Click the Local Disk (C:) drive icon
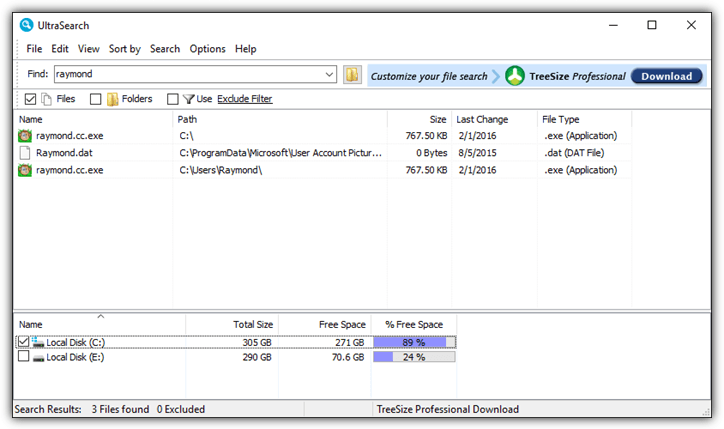724x429 pixels. point(38,342)
